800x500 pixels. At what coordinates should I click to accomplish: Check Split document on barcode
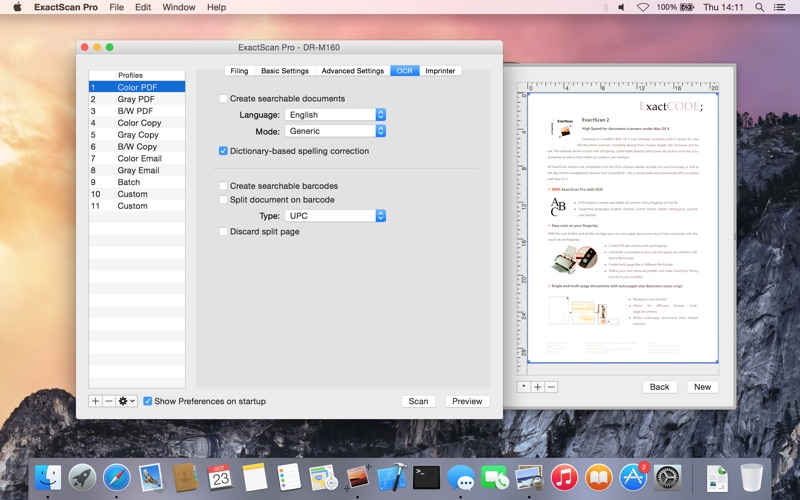coord(223,200)
